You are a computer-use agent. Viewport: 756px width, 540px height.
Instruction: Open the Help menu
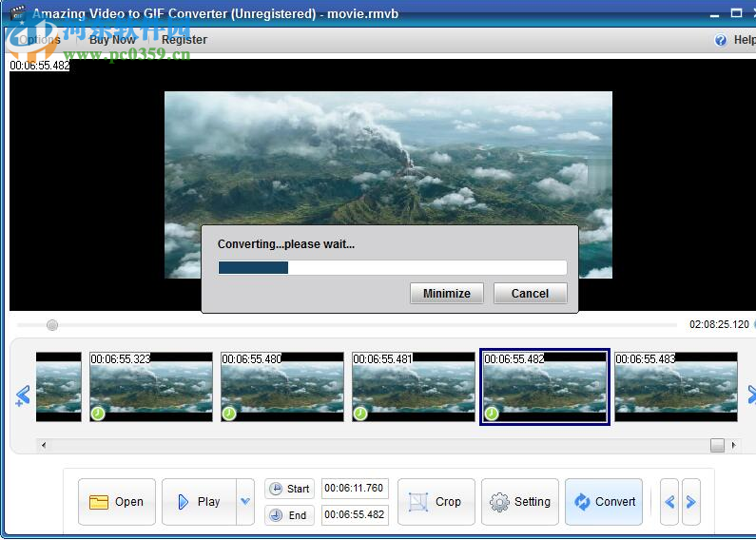pos(745,40)
